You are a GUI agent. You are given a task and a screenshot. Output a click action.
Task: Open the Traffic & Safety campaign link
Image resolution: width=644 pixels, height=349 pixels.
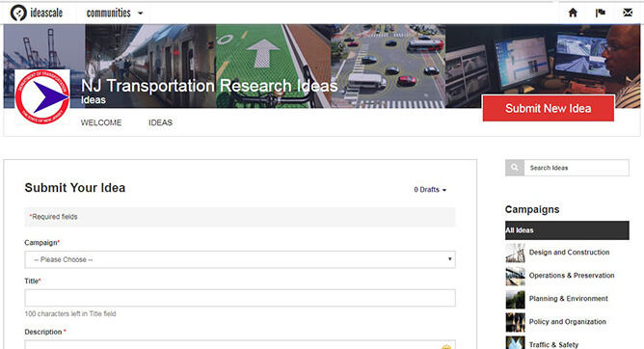553,344
